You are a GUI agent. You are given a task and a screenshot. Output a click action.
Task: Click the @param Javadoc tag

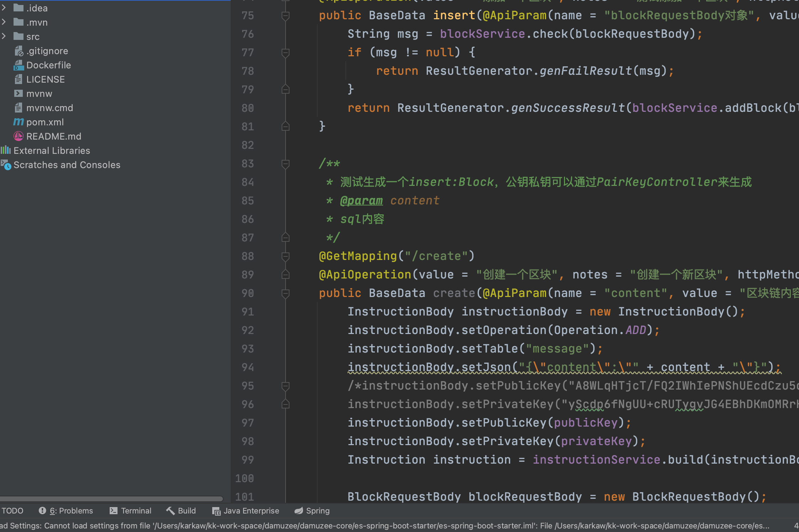click(x=361, y=201)
